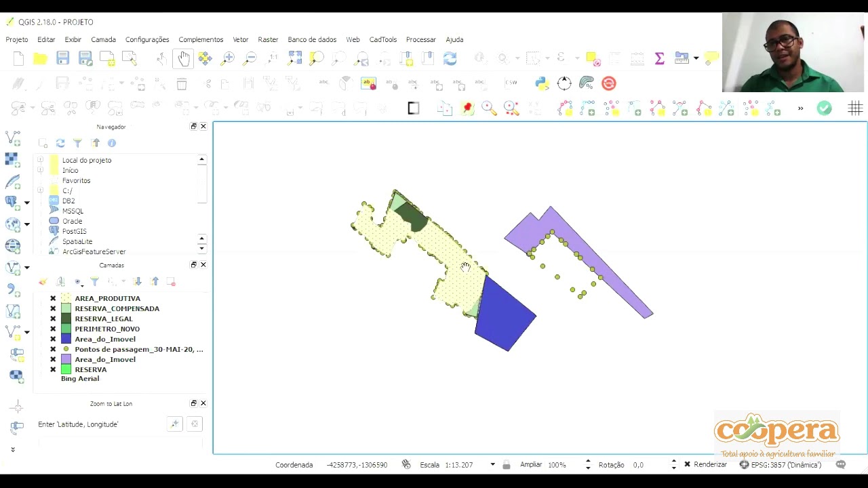The height and width of the screenshot is (488, 868).
Task: Select the Zoom In magnifier tool
Action: pos(228,59)
